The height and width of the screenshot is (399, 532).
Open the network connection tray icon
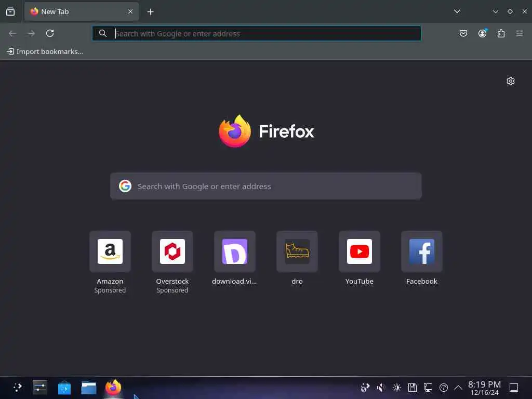(428, 388)
